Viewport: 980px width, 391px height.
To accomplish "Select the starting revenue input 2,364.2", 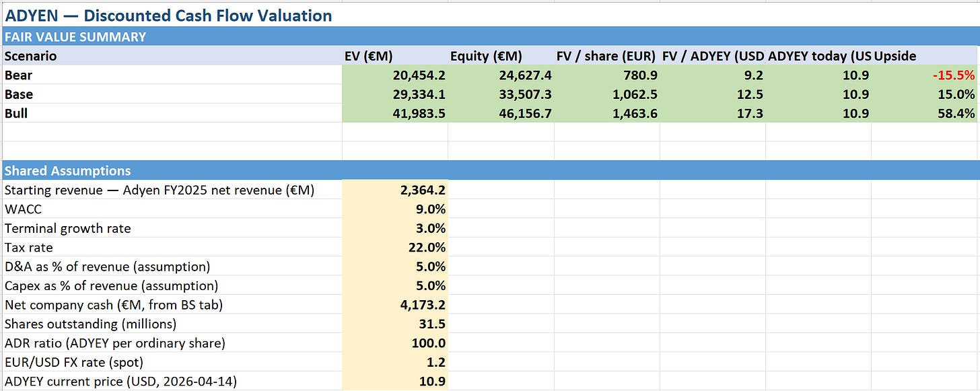I will coord(395,190).
